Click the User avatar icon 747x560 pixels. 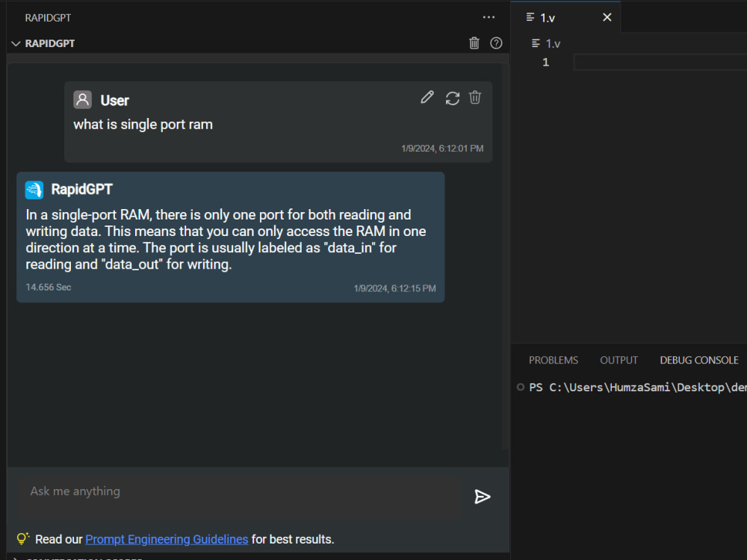point(82,99)
